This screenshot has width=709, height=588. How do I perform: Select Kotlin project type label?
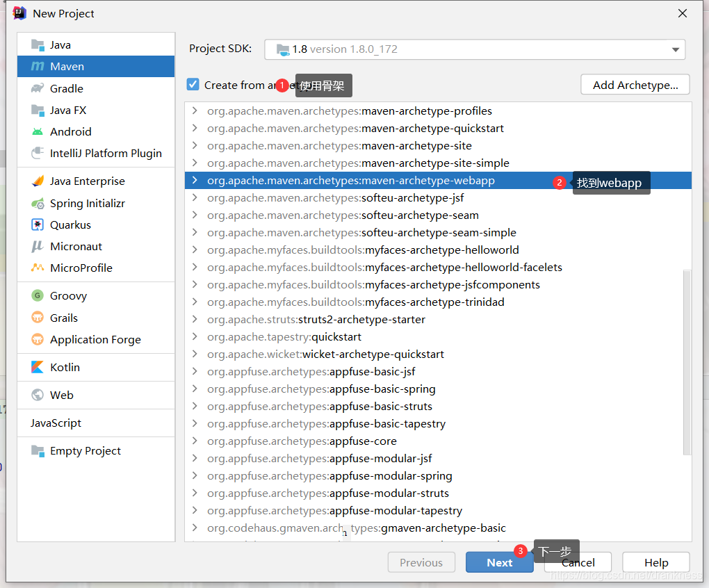(x=65, y=367)
